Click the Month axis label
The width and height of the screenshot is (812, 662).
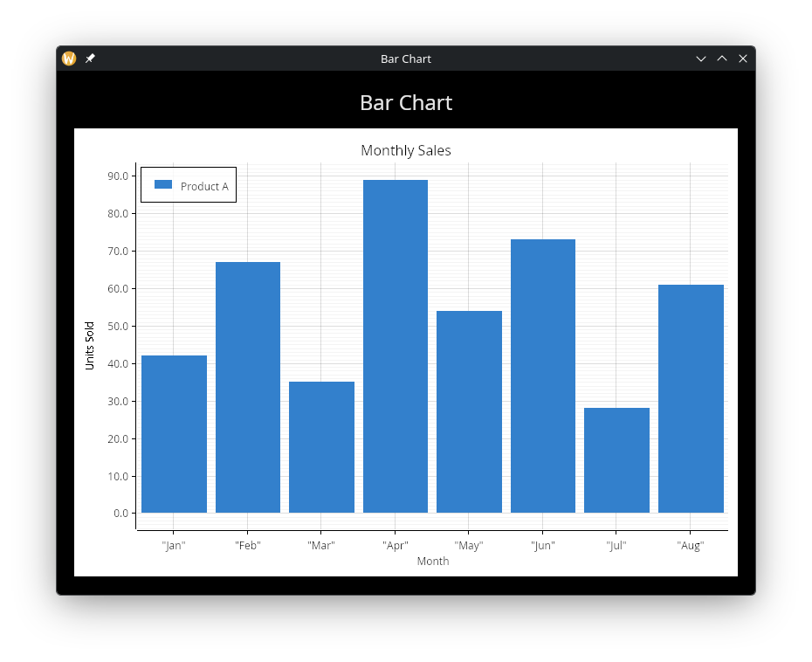point(433,561)
